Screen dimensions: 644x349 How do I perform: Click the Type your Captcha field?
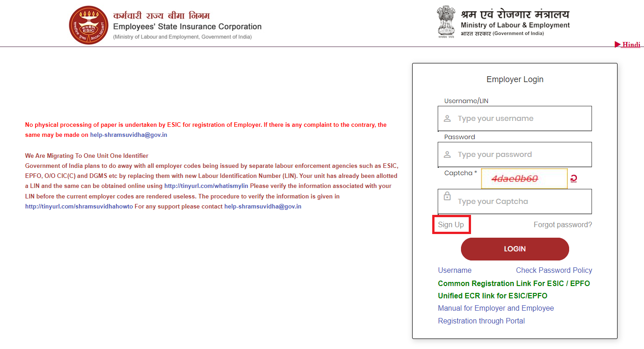(x=520, y=202)
